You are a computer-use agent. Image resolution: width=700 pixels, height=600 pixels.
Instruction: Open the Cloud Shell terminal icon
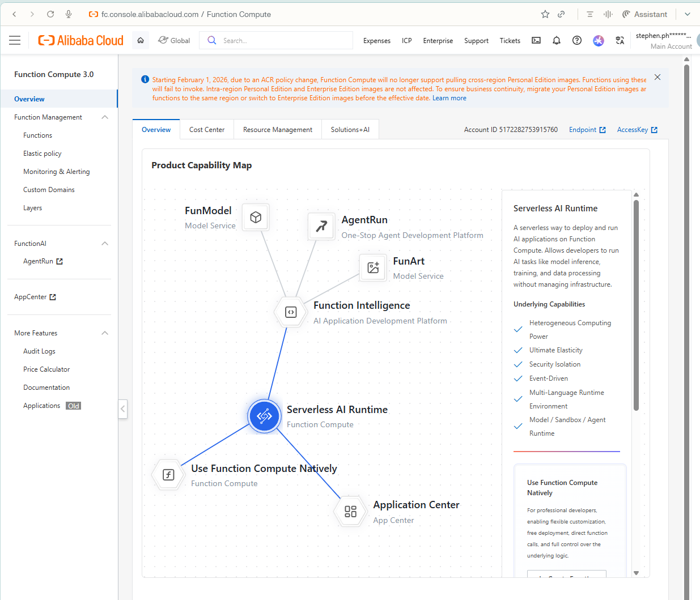coord(536,40)
